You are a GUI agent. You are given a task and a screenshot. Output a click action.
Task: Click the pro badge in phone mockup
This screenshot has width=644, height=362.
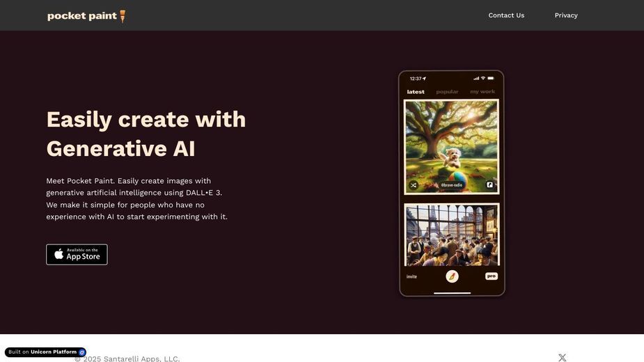[492, 276]
